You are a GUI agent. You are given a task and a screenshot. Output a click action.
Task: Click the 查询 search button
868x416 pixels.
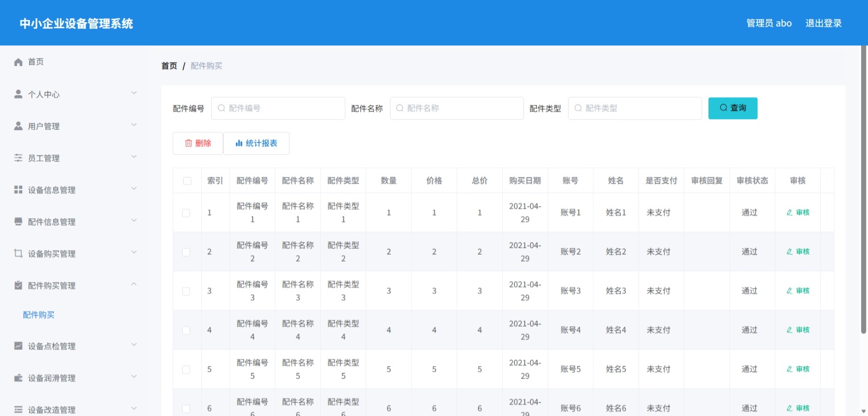coord(733,108)
